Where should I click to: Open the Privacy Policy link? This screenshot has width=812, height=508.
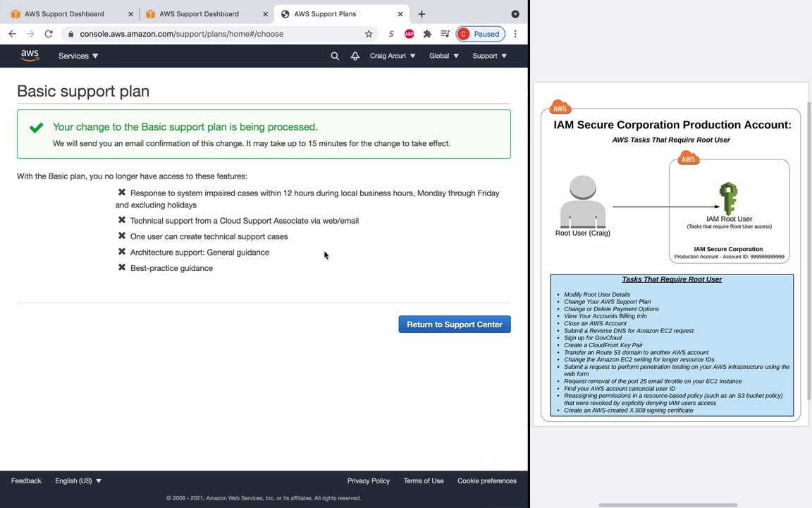(369, 480)
